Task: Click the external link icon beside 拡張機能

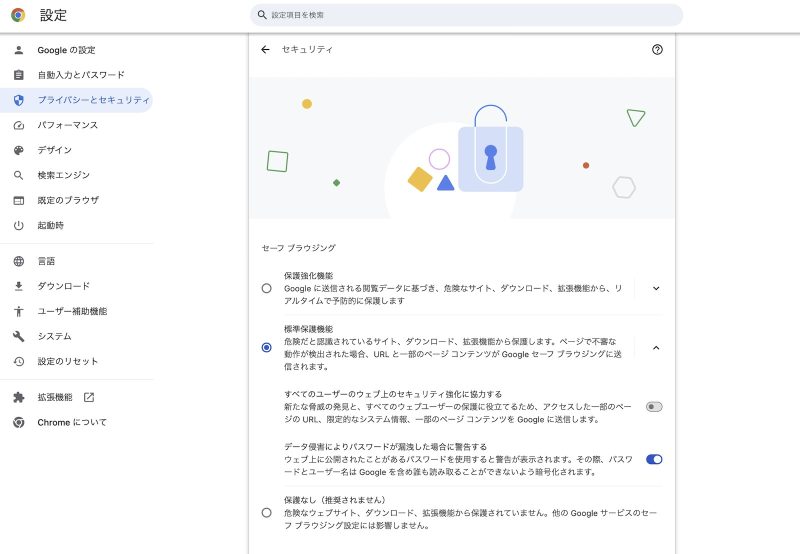Action: (89, 397)
